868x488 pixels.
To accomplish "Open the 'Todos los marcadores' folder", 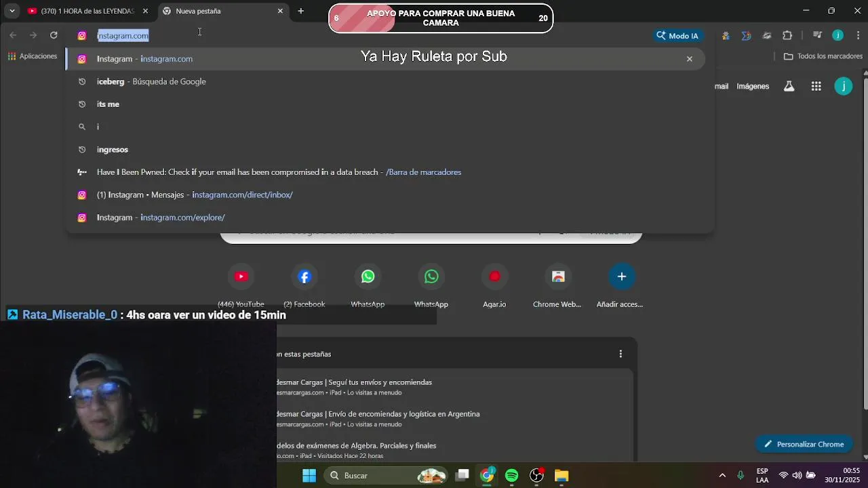I will 823,56.
